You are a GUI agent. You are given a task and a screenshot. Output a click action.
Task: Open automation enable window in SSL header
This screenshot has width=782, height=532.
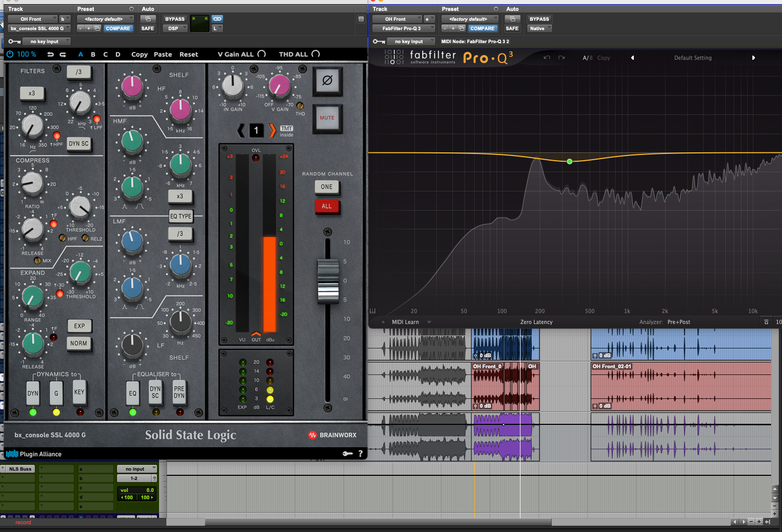coord(148,19)
